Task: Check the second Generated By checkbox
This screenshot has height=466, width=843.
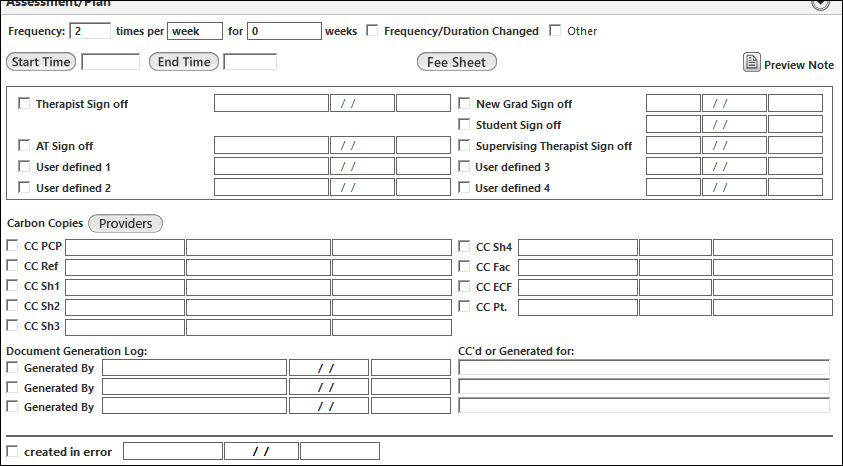Action: (12, 387)
